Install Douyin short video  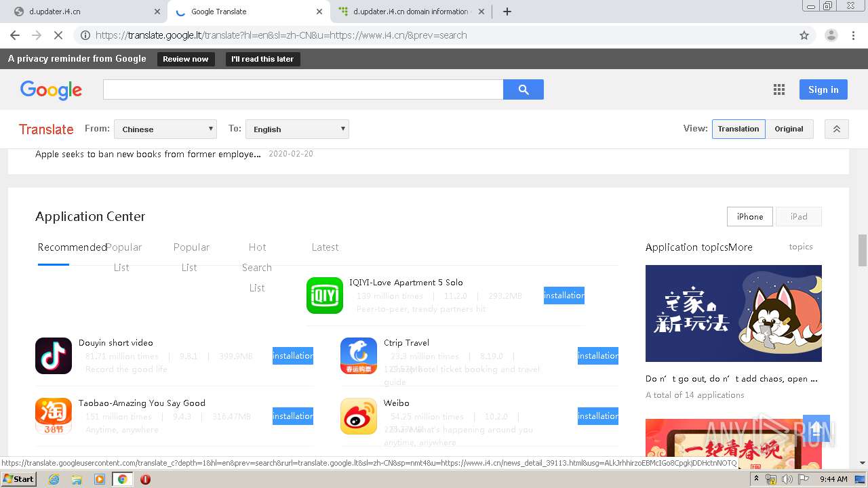[293, 356]
